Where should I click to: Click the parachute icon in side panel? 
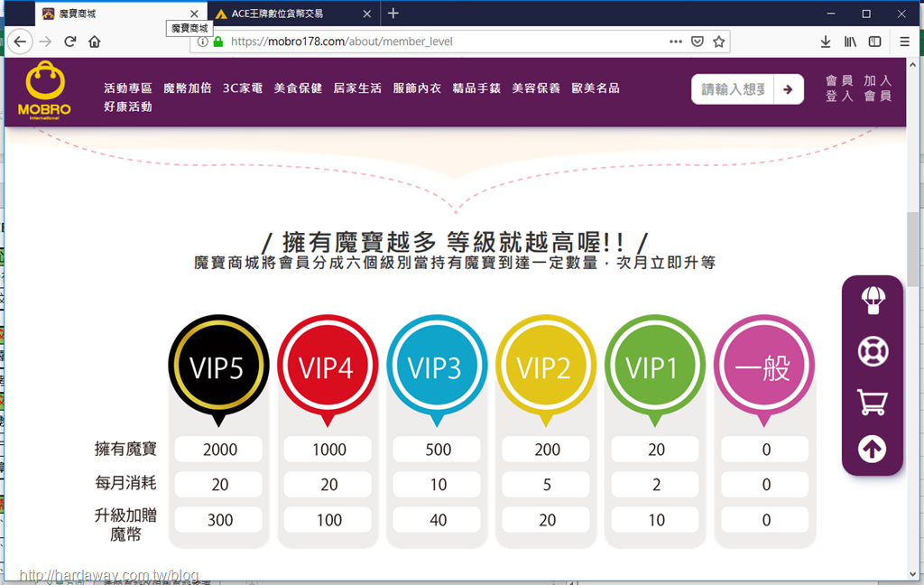[x=873, y=301]
